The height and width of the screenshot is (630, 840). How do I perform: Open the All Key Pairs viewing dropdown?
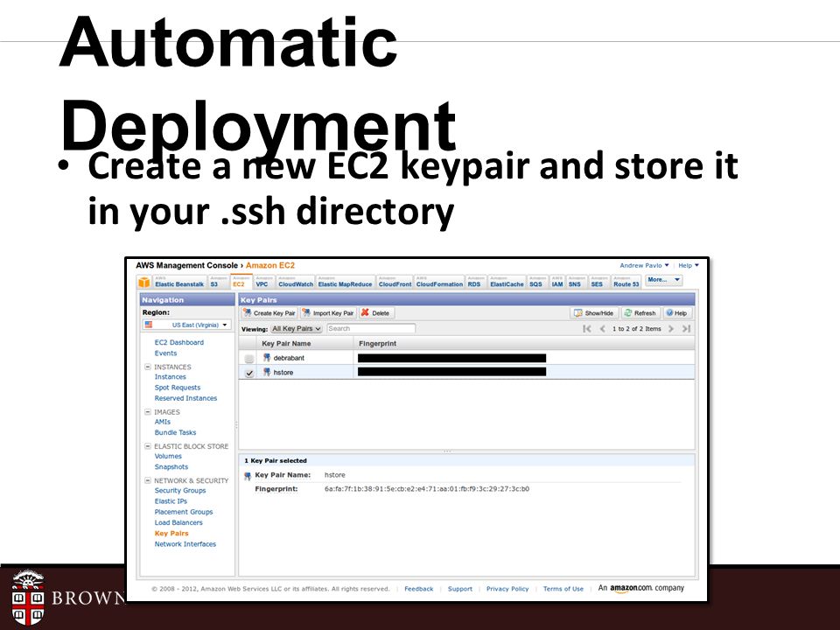coord(297,328)
